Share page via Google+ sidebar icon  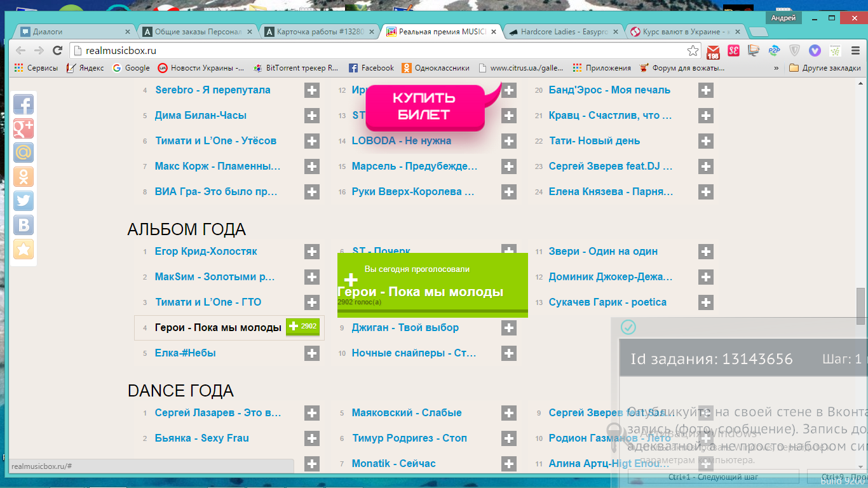click(24, 128)
